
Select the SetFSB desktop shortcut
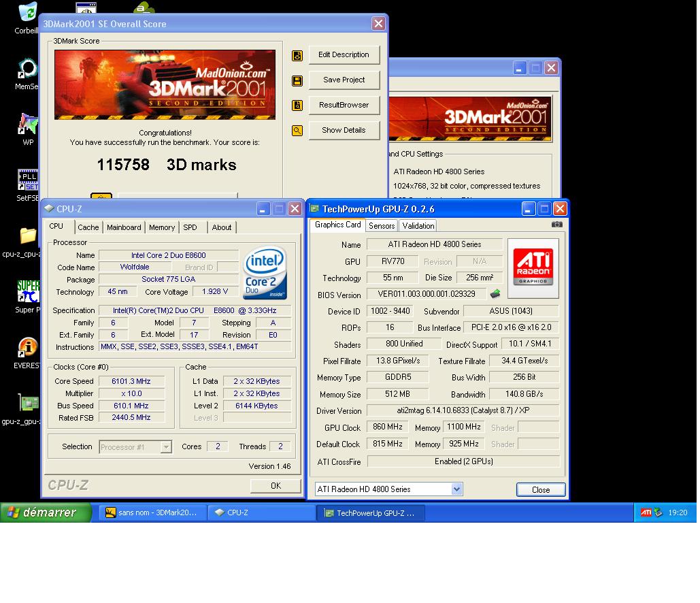click(x=28, y=185)
